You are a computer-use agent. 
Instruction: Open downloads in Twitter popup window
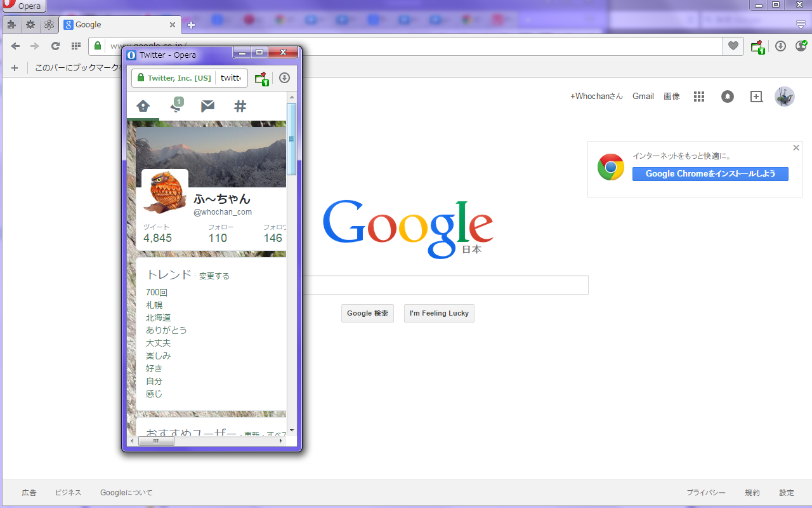[x=285, y=78]
